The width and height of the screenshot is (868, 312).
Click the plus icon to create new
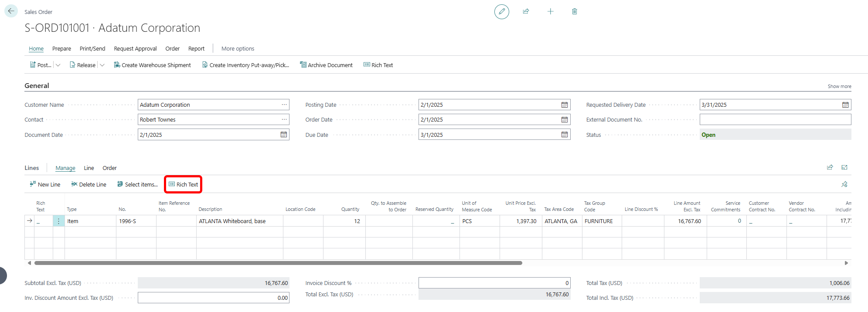point(550,11)
